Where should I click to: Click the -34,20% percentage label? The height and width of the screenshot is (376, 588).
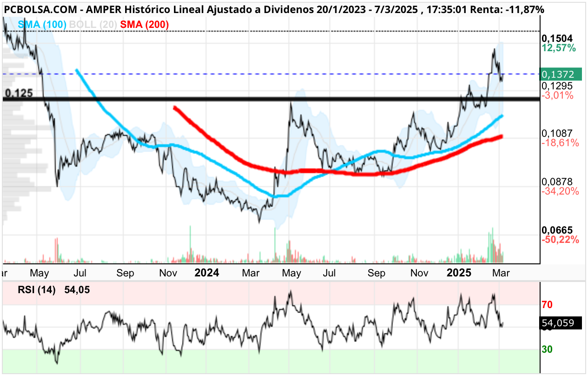tap(560, 191)
